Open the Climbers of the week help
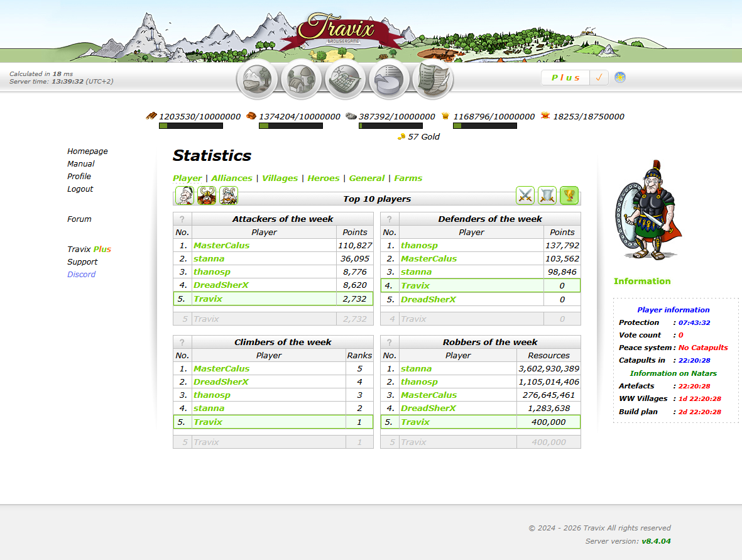742x560 pixels. point(182,342)
